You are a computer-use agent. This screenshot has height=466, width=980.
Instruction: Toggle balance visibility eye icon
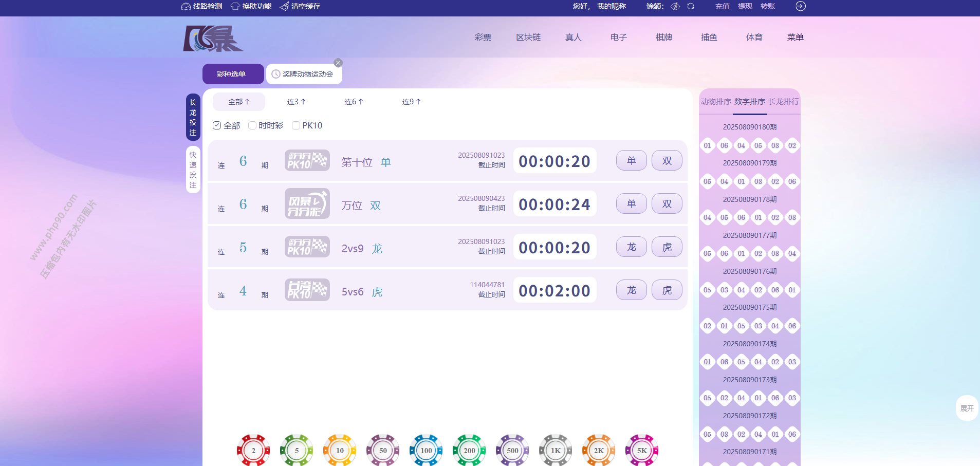[675, 6]
